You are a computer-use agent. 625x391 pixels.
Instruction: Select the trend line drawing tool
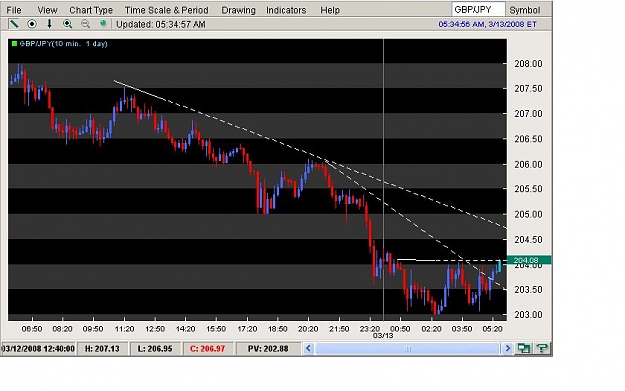click(x=14, y=24)
